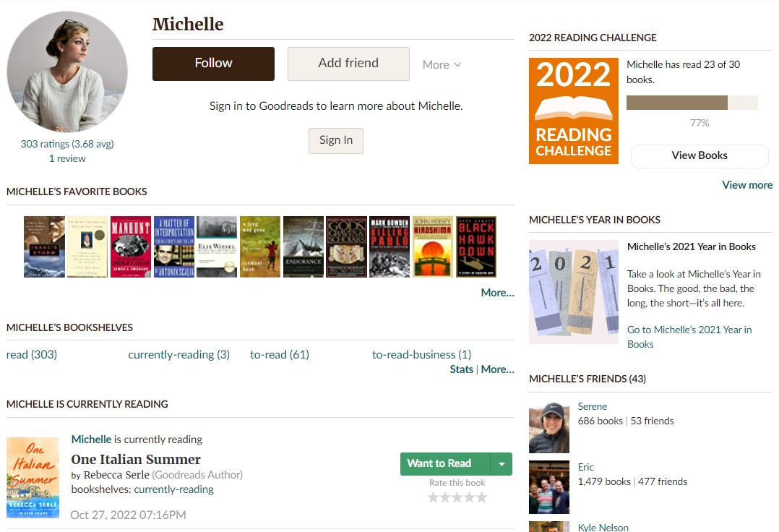The image size is (779, 532).
Task: Open Endurance book cover
Action: click(303, 247)
